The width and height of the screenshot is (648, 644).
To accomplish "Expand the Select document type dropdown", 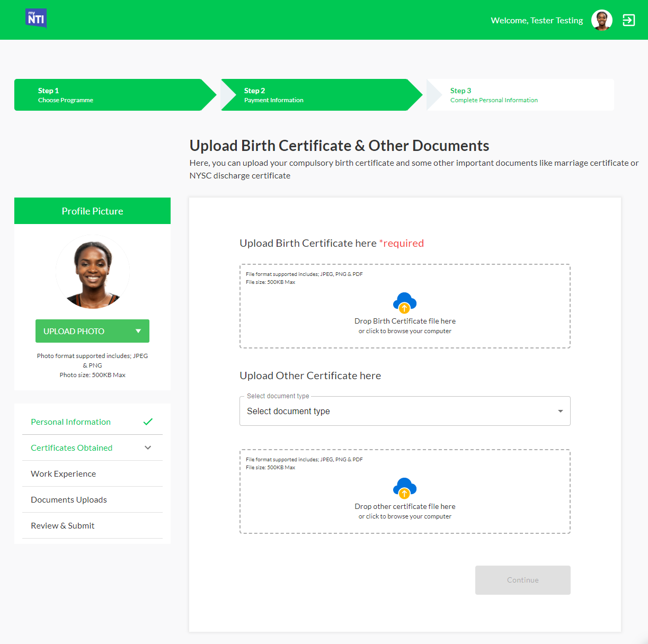I will (x=405, y=411).
